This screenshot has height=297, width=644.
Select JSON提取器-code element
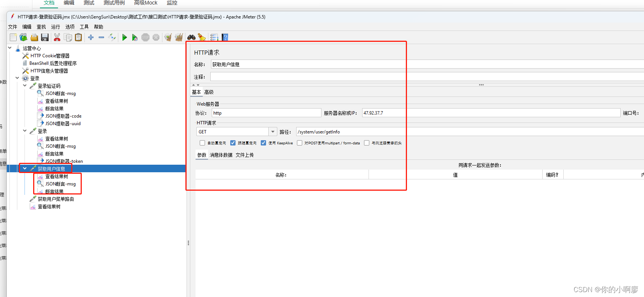pos(63,116)
